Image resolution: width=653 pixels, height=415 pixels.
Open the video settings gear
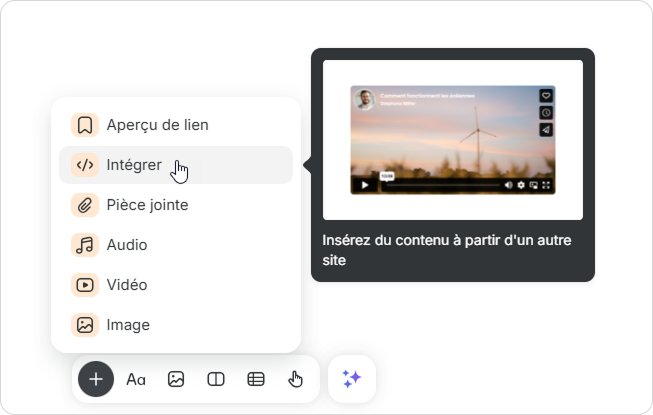[x=521, y=185]
